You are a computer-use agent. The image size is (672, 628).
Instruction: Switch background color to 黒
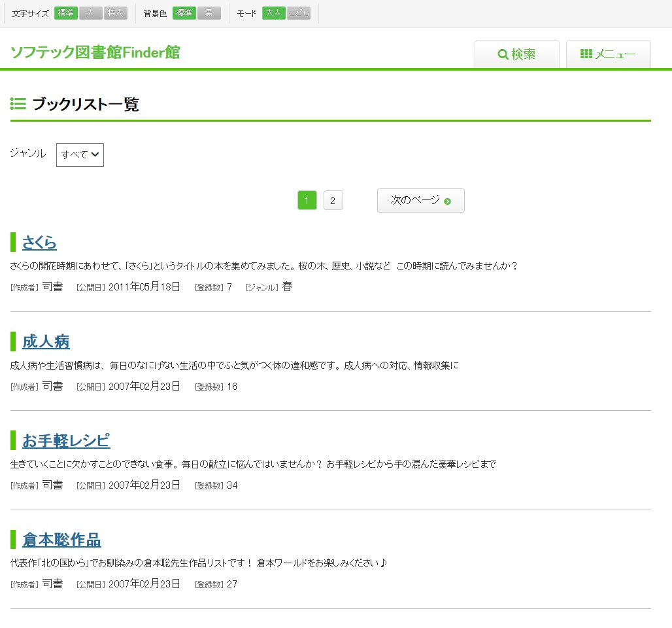tap(209, 14)
